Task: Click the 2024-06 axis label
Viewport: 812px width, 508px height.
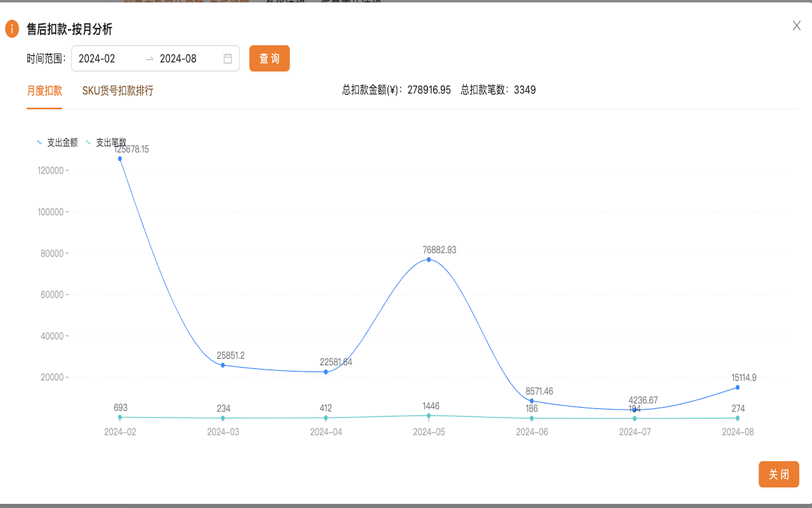Action: (x=532, y=431)
